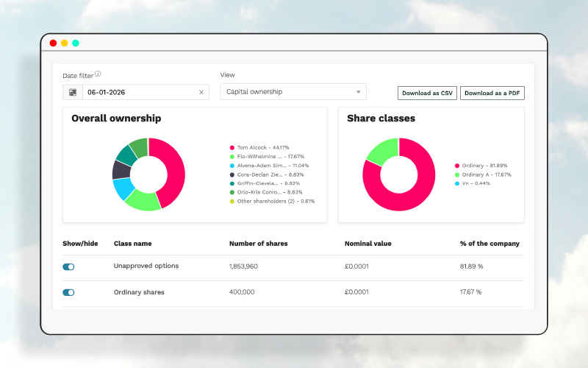Viewport: 588px width, 368px height.
Task: Click the yellow window dot
Action: click(65, 43)
